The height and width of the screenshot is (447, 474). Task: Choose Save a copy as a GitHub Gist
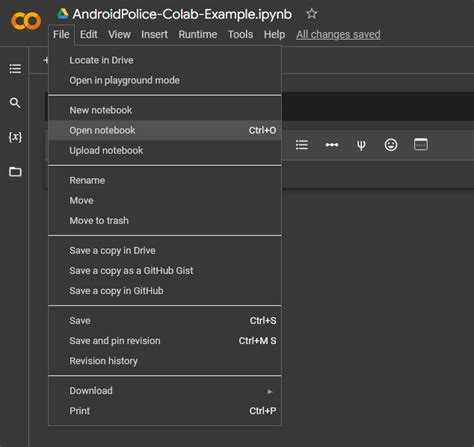pyautogui.click(x=165, y=271)
